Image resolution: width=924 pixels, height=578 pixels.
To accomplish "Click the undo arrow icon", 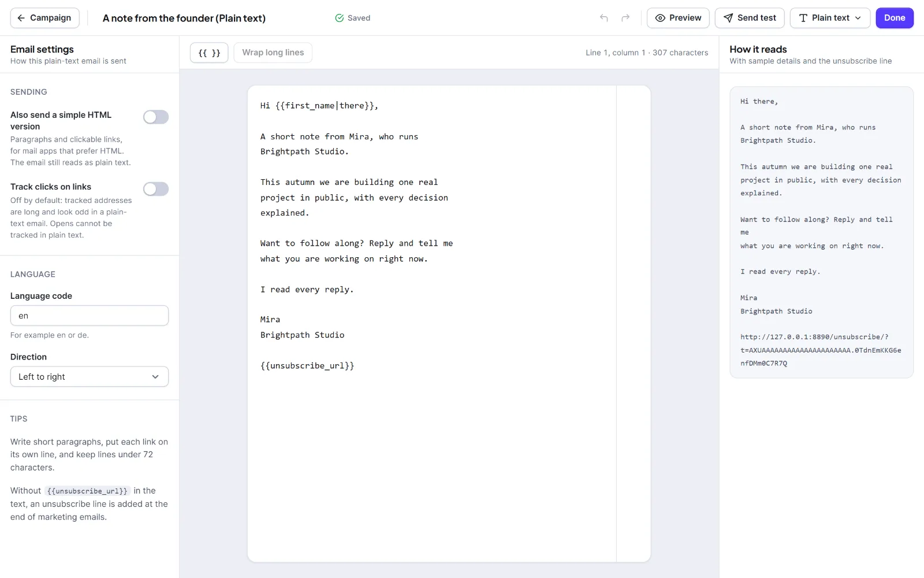I will (x=604, y=18).
